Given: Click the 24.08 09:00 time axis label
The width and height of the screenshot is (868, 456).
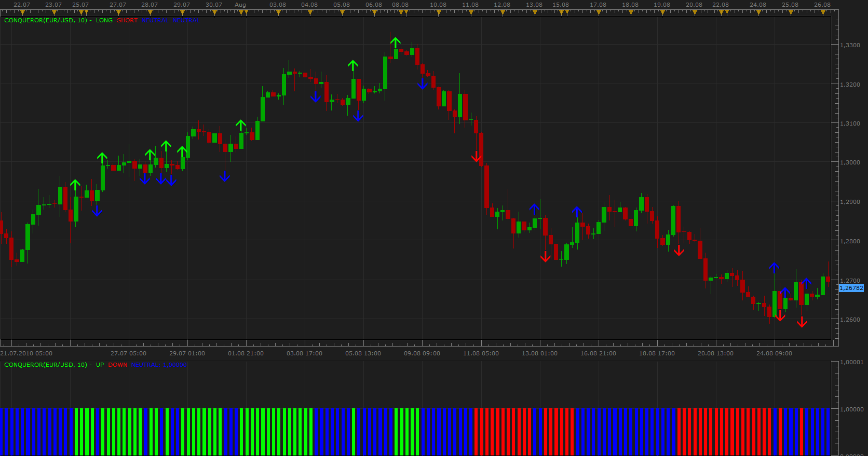Looking at the screenshot, I should click(x=774, y=353).
